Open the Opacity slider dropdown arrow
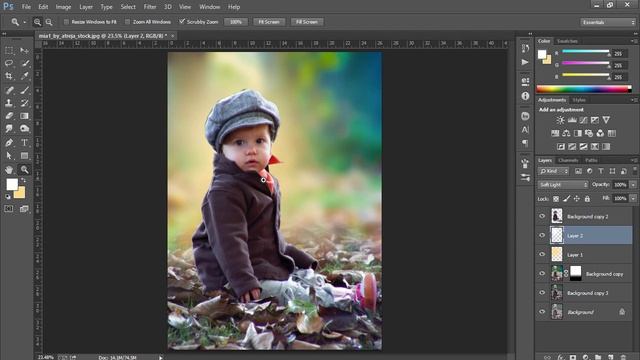This screenshot has width=640, height=360. (633, 185)
